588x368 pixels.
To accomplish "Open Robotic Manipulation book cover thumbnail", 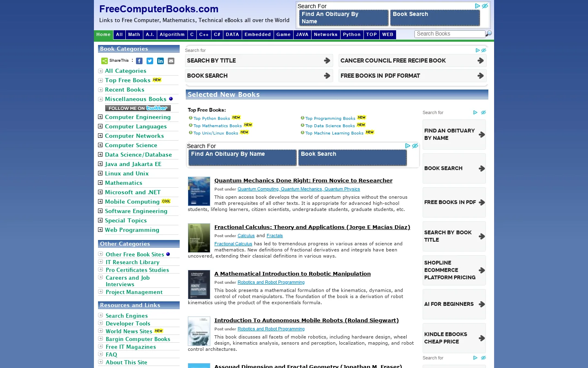I will [x=199, y=285].
